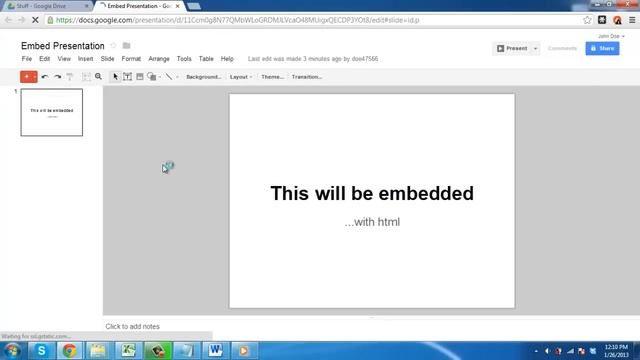The height and width of the screenshot is (360, 640).
Task: Open the Arrange menu
Action: click(x=159, y=59)
